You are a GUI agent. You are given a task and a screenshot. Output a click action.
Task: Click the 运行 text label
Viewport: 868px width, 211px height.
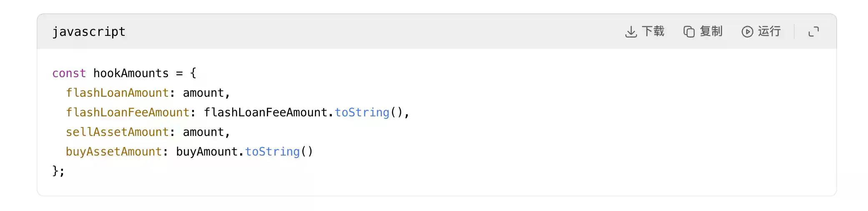point(769,31)
